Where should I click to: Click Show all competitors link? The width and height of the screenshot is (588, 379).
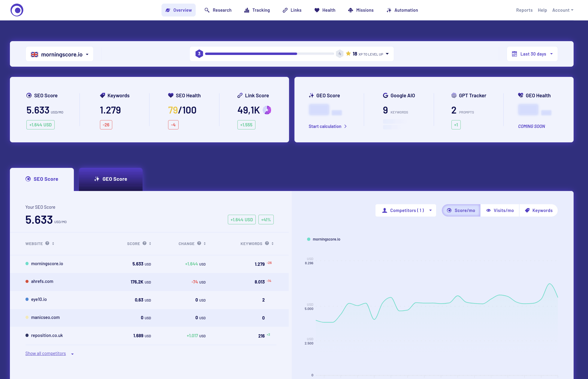46,353
